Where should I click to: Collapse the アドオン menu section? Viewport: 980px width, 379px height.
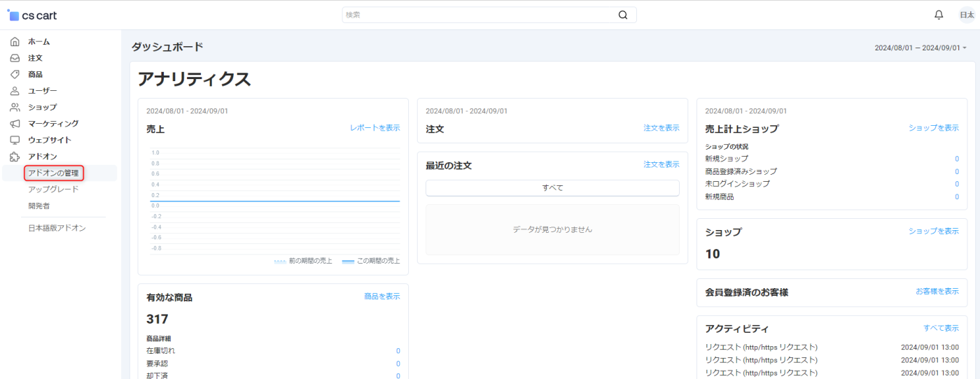coord(43,157)
